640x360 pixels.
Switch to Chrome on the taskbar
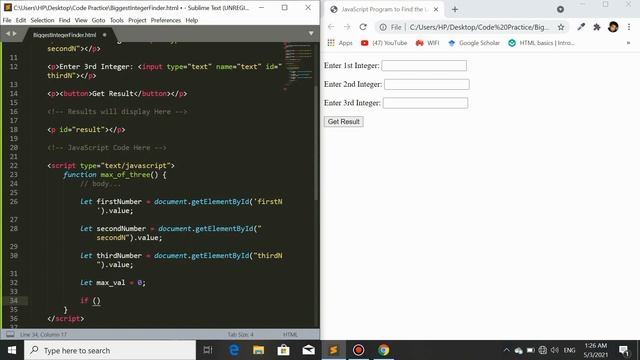(383, 350)
